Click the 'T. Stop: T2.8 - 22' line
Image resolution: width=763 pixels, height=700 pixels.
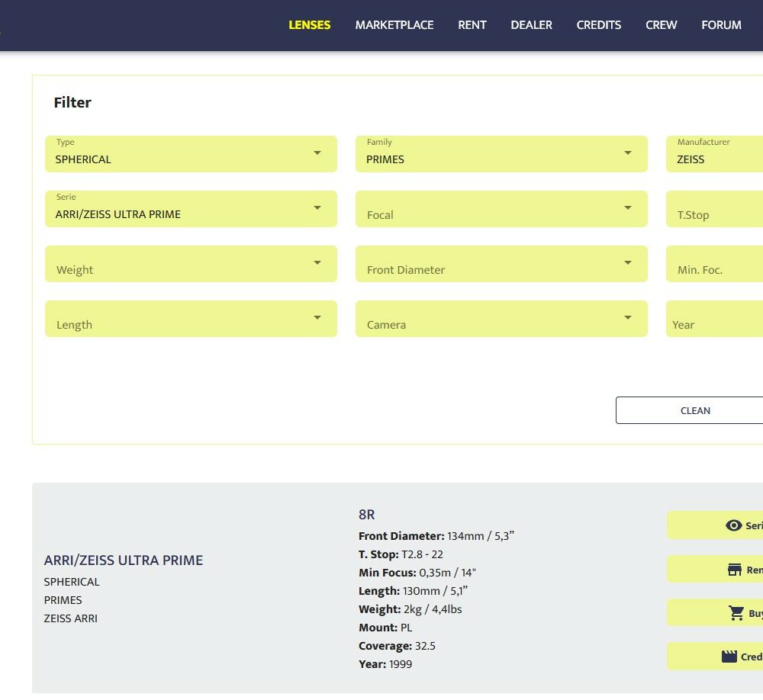pos(401,554)
